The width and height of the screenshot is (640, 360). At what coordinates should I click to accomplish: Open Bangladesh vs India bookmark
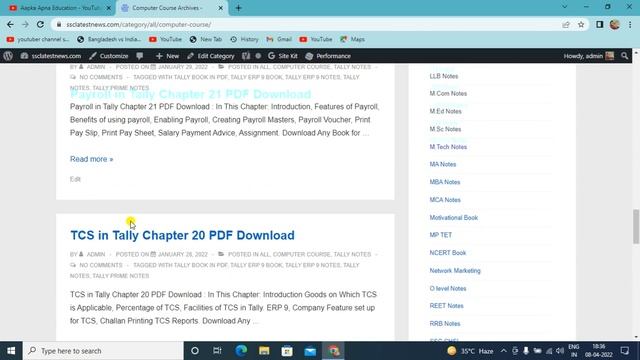[x=109, y=39]
